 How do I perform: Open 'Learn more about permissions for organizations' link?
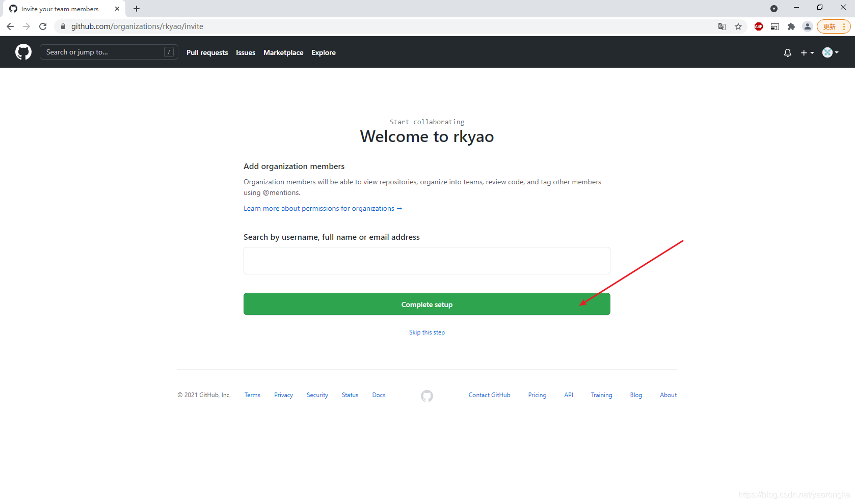323,208
